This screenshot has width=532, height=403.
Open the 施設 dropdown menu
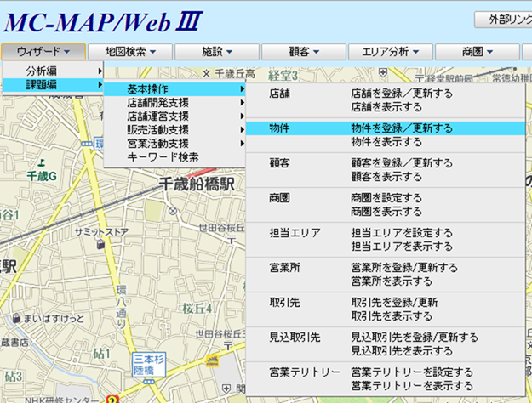click(x=217, y=52)
